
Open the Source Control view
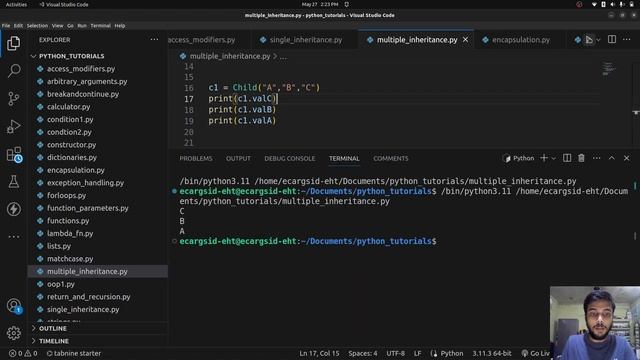click(x=13, y=99)
